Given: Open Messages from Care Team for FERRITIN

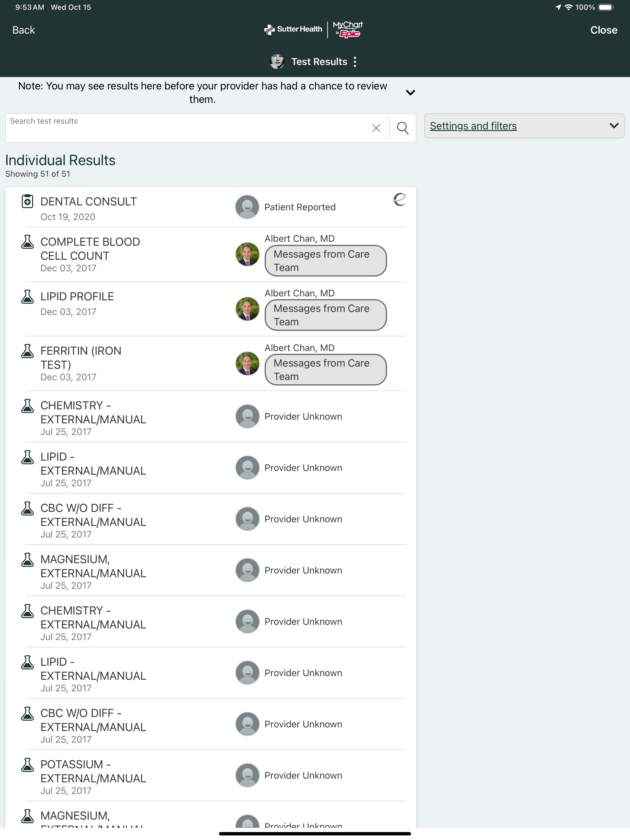Looking at the screenshot, I should click(x=325, y=370).
